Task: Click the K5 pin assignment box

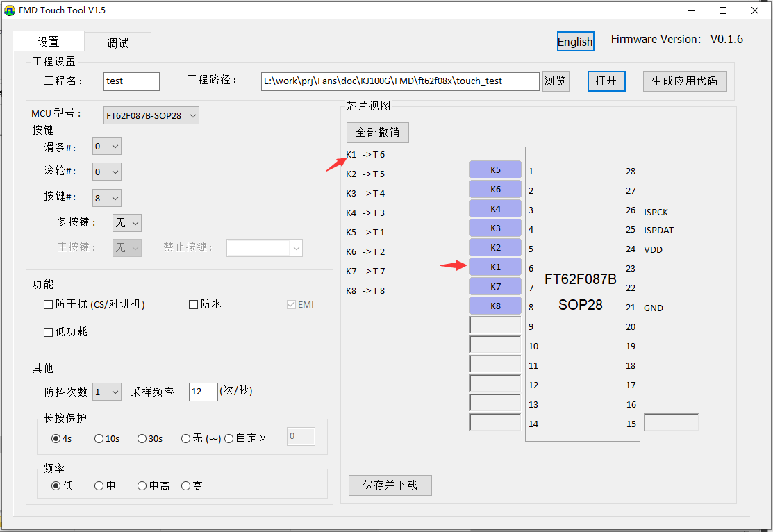Action: pyautogui.click(x=494, y=169)
